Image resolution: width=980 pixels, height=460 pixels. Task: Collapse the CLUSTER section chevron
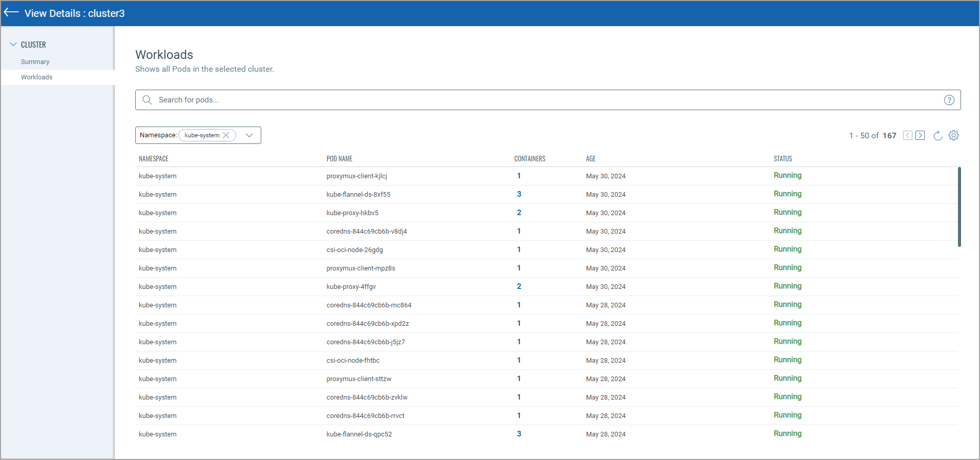pyautogui.click(x=13, y=45)
